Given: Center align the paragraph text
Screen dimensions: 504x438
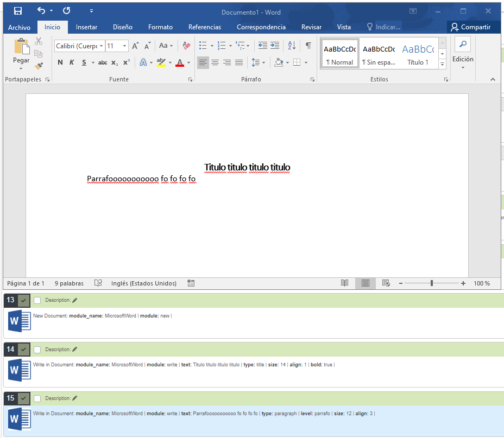Looking at the screenshot, I should coord(215,62).
